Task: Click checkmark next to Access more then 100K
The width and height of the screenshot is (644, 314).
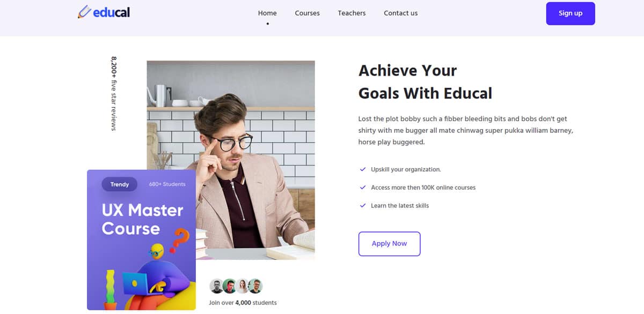Action: click(363, 188)
